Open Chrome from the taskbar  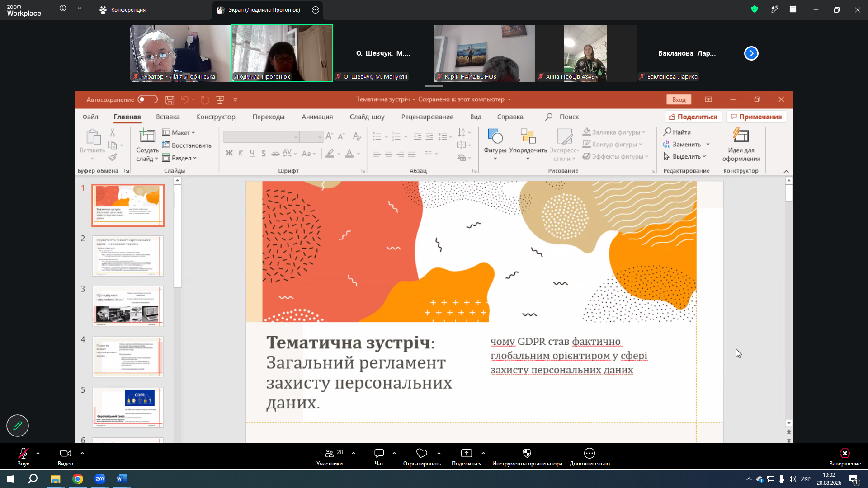78,479
